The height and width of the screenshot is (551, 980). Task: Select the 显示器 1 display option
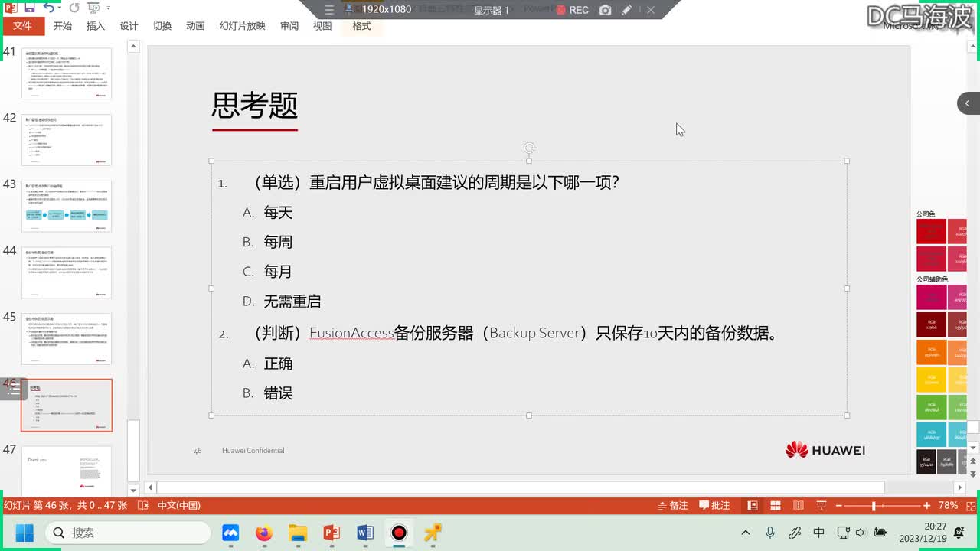point(492,10)
